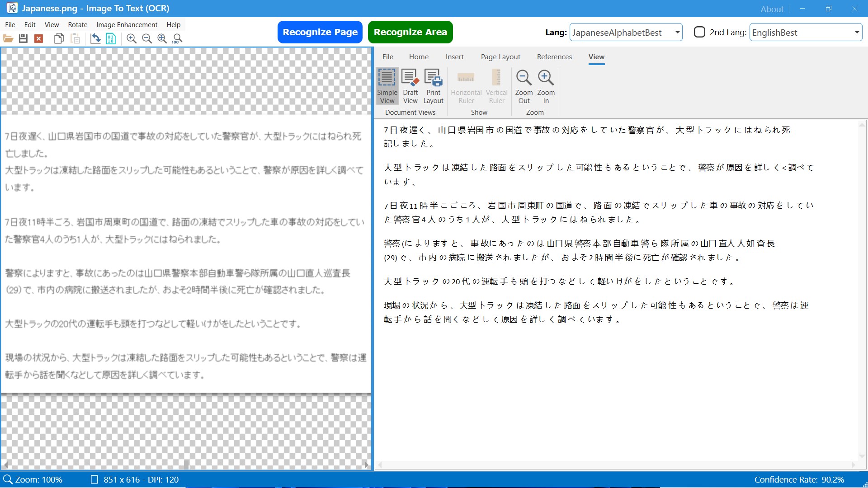
Task: Click the magnifier icon in the status bar
Action: (x=8, y=479)
